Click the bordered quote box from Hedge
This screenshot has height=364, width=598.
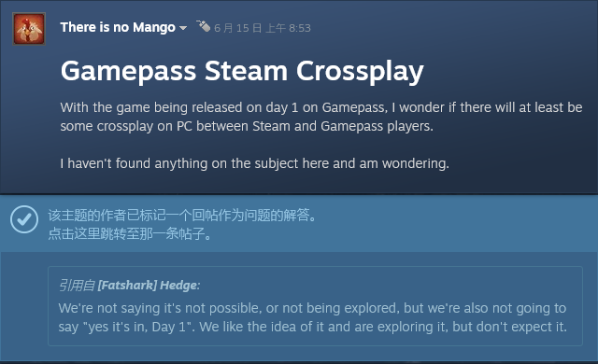coord(315,306)
